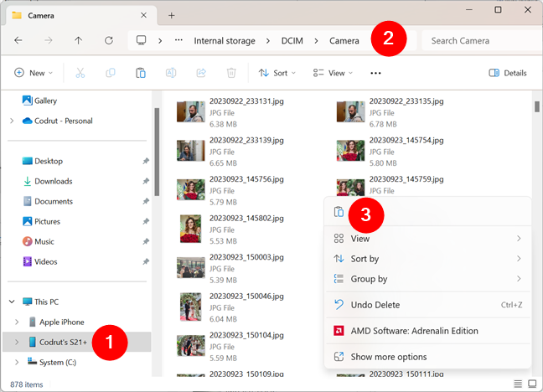Unpin Videos using its pin icon
543x392 pixels.
146,261
